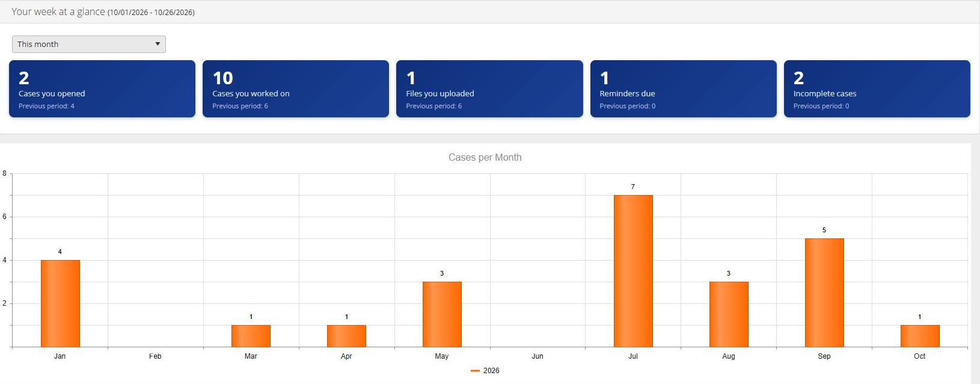
Task: Click the "Feb" axis label
Action: (155, 356)
